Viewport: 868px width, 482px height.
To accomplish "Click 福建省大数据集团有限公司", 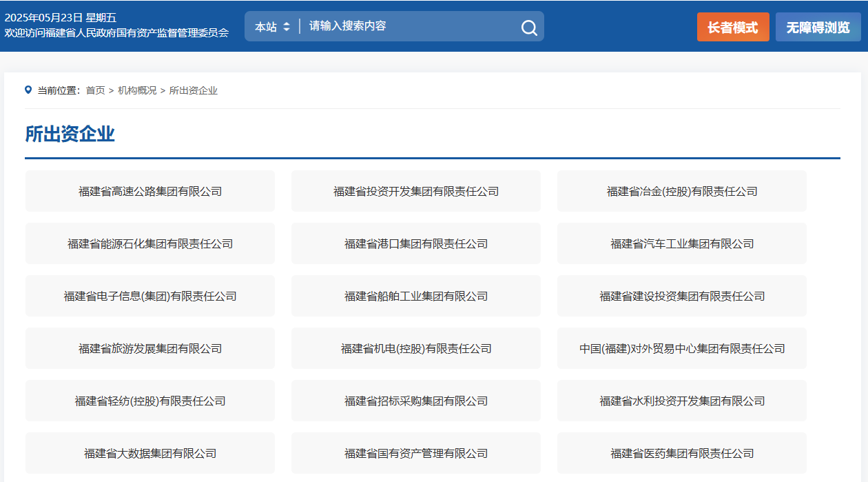I will click(x=150, y=453).
